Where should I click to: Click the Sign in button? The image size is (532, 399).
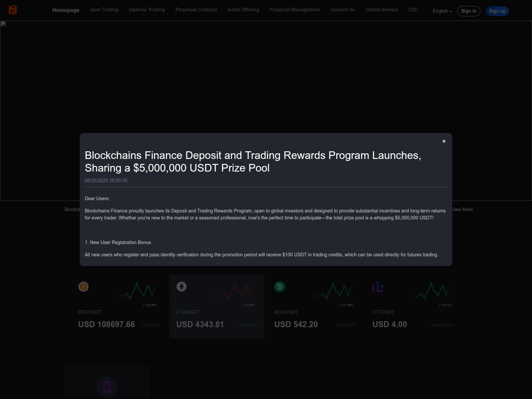(469, 11)
